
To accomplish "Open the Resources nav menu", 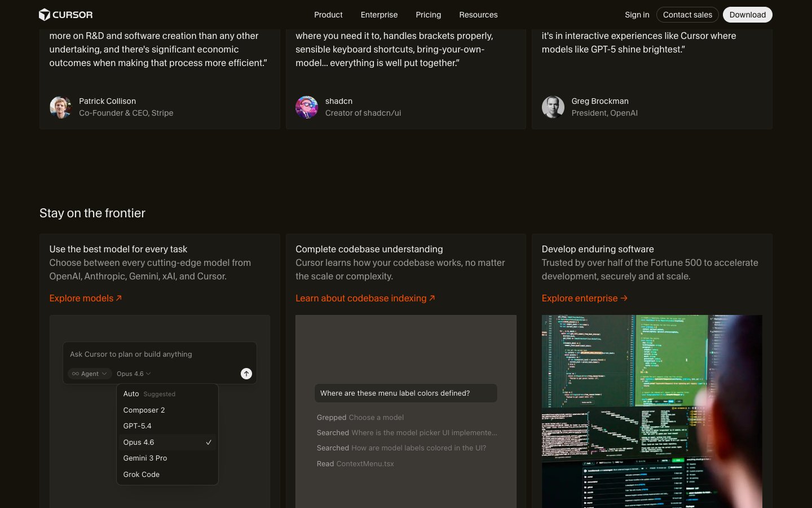I will coord(478,15).
